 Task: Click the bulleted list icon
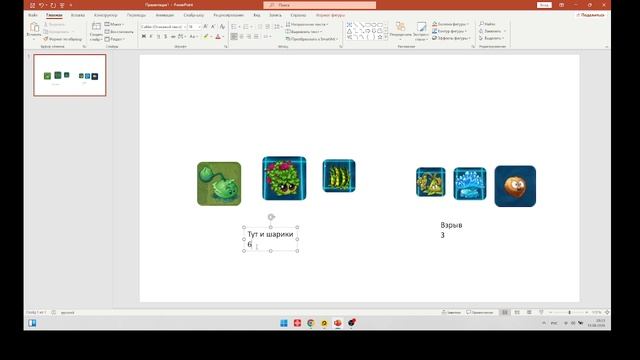coord(233,27)
